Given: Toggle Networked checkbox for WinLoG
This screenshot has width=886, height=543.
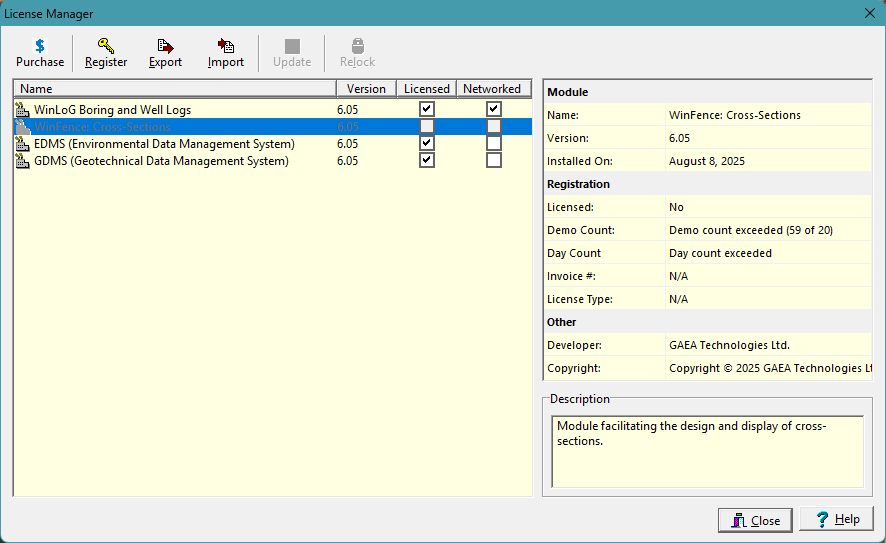Looking at the screenshot, I should [494, 109].
